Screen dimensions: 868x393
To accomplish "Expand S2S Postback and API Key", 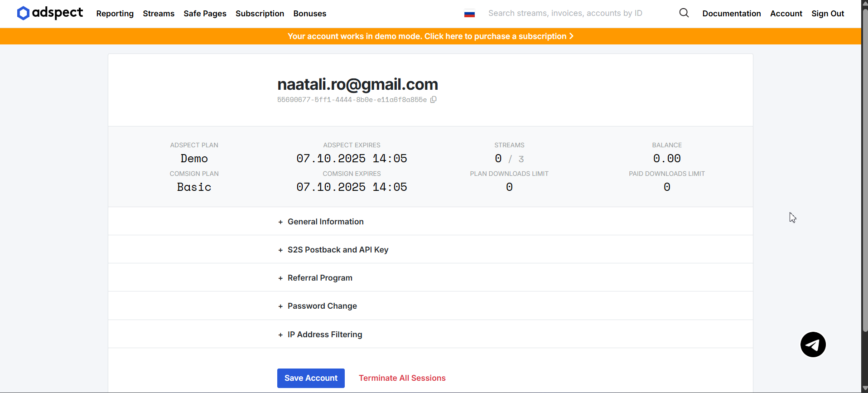I will point(338,250).
